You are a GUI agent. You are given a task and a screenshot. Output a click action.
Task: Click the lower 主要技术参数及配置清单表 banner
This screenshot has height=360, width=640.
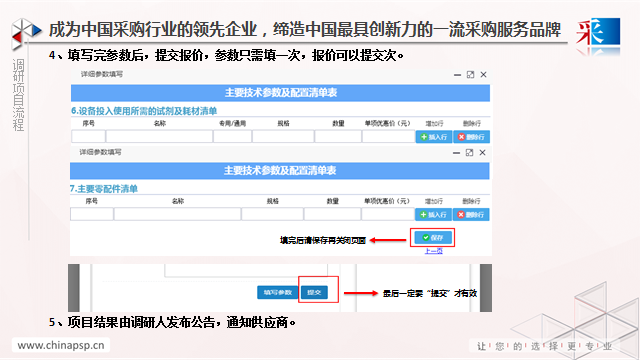[x=280, y=171]
